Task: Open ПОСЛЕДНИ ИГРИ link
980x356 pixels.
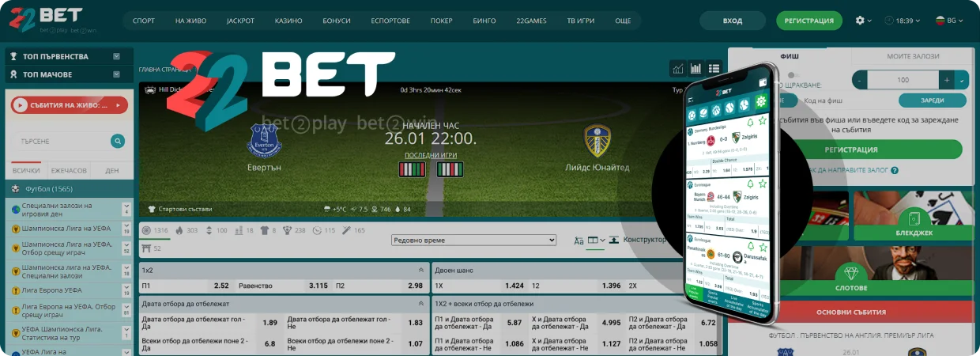Action: (x=430, y=155)
